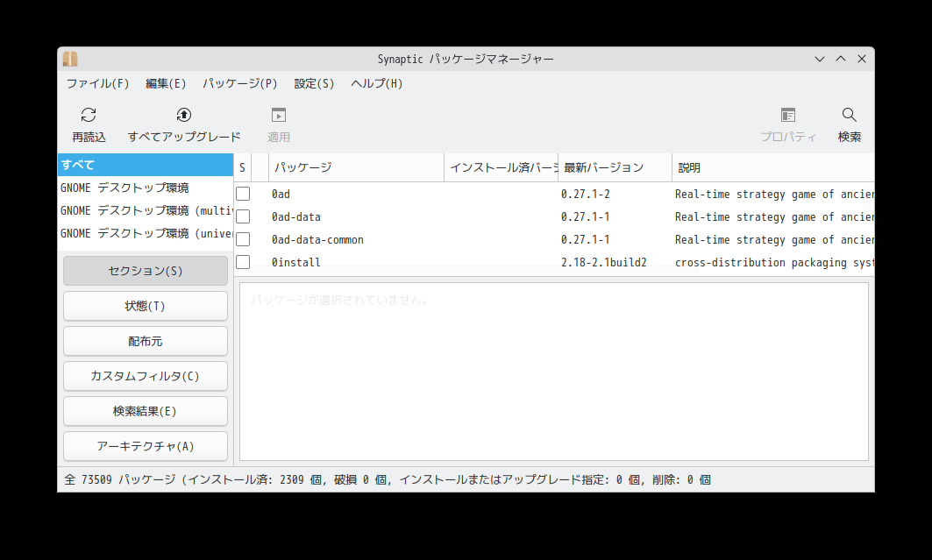Click the アーキテクチャ(A) button
This screenshot has height=560, width=932.
[146, 446]
